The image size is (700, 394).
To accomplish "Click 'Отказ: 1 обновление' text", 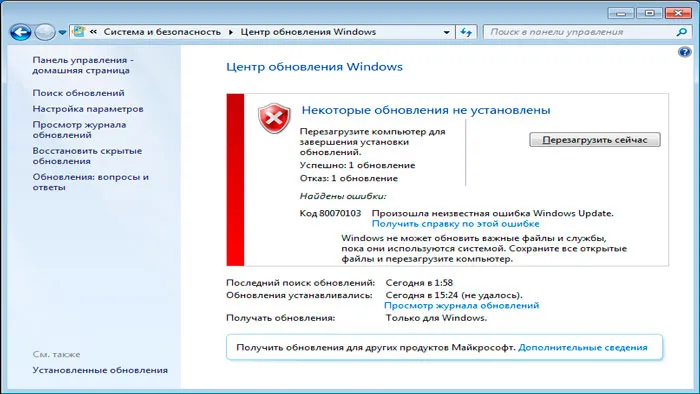I will 349,178.
